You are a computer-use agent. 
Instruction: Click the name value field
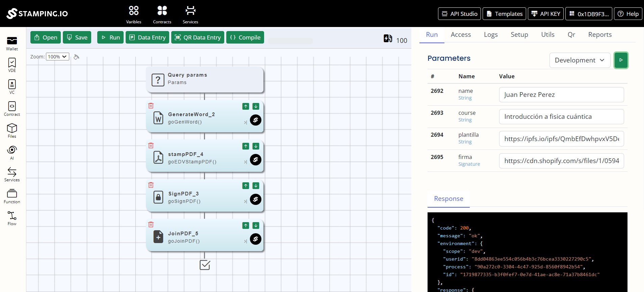click(561, 95)
